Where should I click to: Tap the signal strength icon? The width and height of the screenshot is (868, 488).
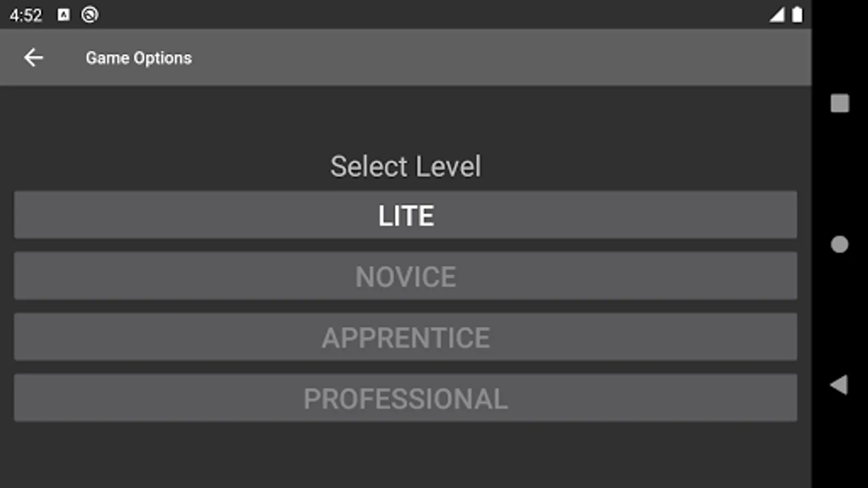pos(777,15)
